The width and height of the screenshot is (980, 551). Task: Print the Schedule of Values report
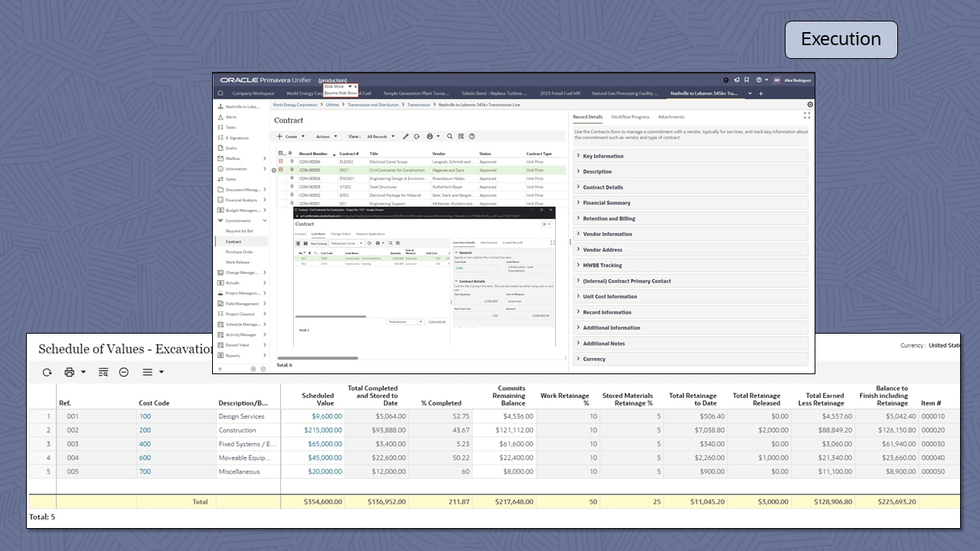click(67, 373)
